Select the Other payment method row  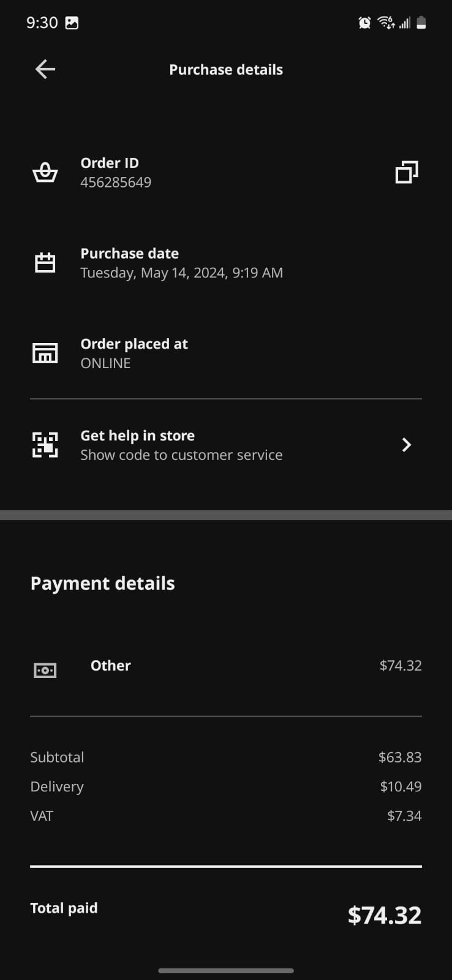[226, 666]
